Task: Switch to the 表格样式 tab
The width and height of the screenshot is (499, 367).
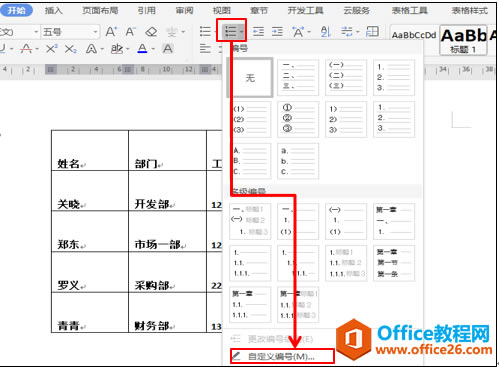Action: click(x=470, y=11)
